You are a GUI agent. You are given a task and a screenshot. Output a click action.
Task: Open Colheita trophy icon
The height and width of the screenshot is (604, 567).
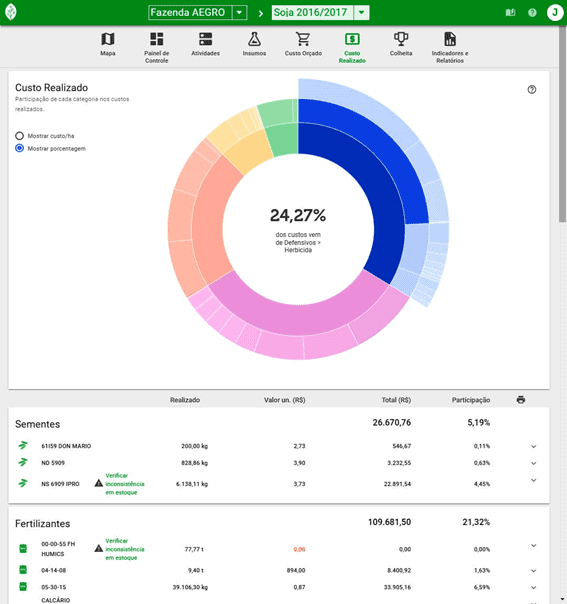pos(401,39)
